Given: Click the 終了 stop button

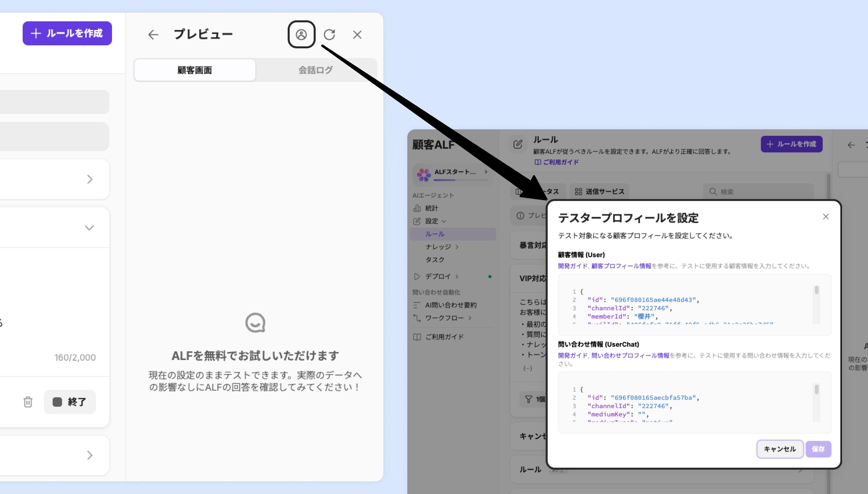Looking at the screenshot, I should pos(70,402).
